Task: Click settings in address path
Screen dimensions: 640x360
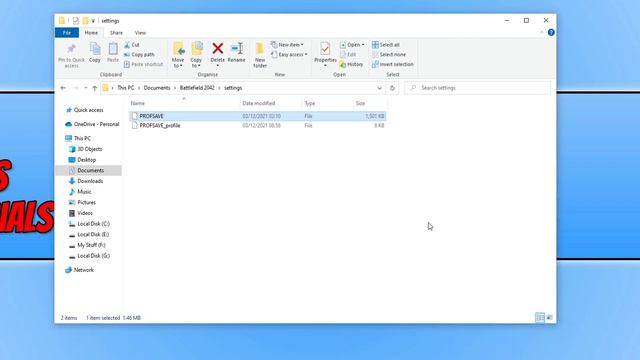Action: coord(233,88)
